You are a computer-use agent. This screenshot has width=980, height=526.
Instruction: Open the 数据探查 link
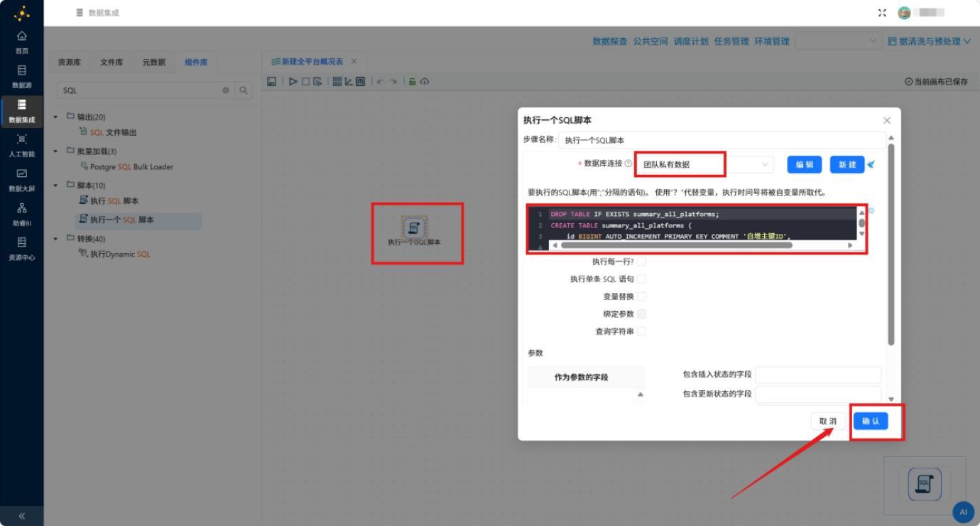[610, 41]
